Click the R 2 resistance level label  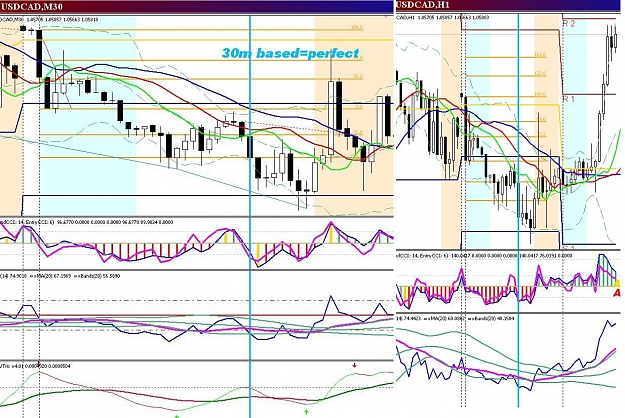pyautogui.click(x=568, y=24)
